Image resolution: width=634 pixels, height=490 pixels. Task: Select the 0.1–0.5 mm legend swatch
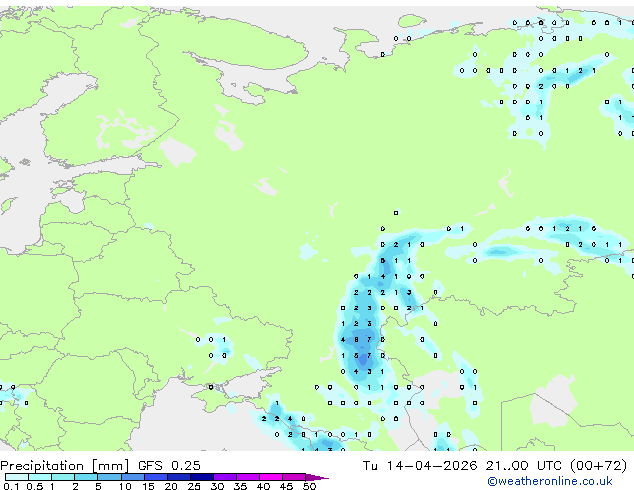(17, 477)
